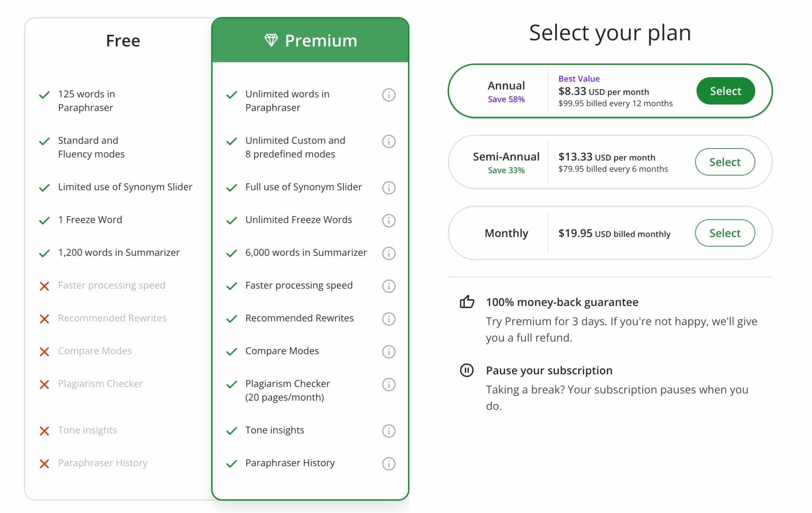Click Select on the Annual plan
Screen dimensions: 812x513
[x=725, y=91]
